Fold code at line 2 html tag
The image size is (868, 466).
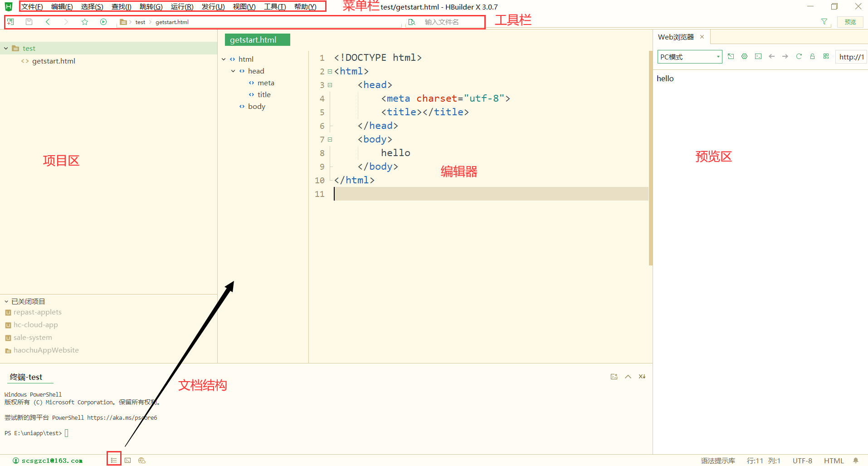pos(330,71)
